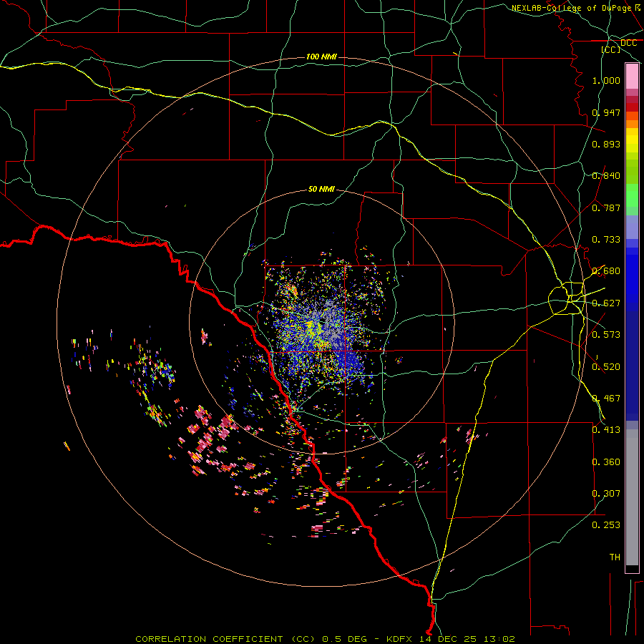Select the 0.253 scale value
The height and width of the screenshot is (644, 644).
coord(606,525)
